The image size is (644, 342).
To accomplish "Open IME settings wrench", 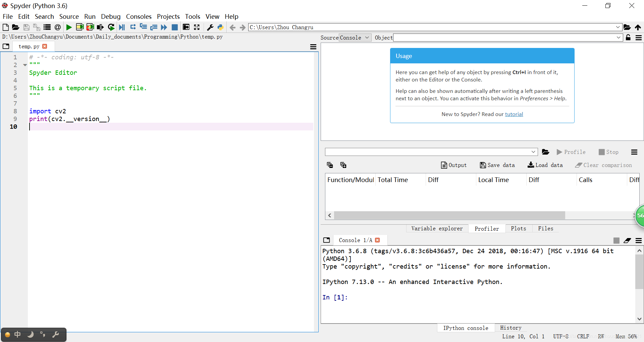I will [x=56, y=334].
